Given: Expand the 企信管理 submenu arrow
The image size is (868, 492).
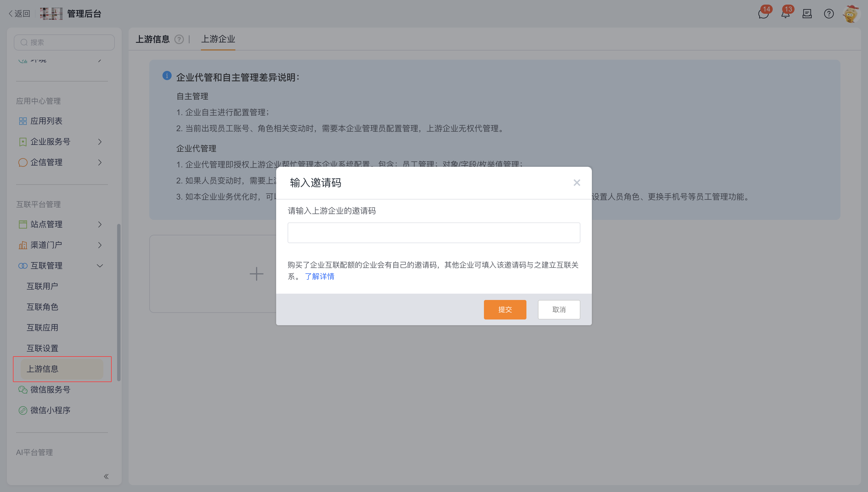Looking at the screenshot, I should pyautogui.click(x=100, y=162).
